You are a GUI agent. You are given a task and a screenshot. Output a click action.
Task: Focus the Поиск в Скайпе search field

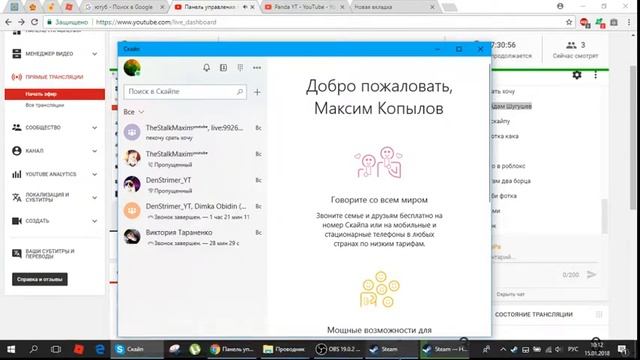[184, 92]
